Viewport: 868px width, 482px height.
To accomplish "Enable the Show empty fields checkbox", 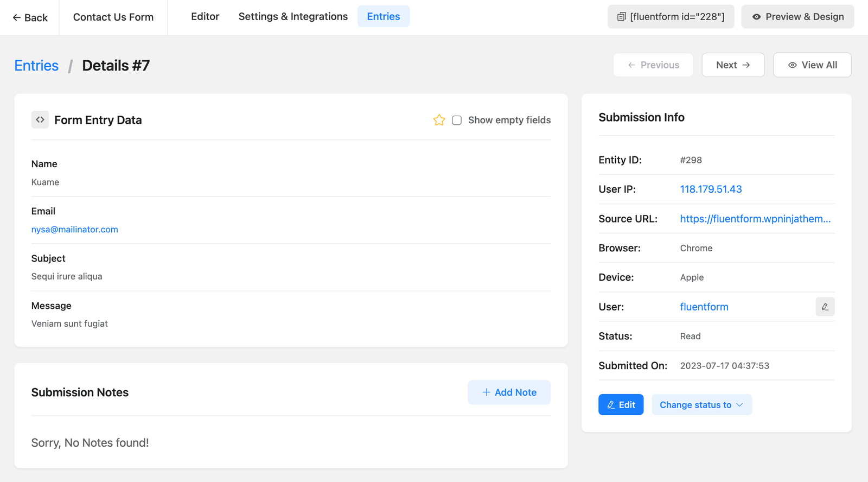I will click(x=457, y=120).
